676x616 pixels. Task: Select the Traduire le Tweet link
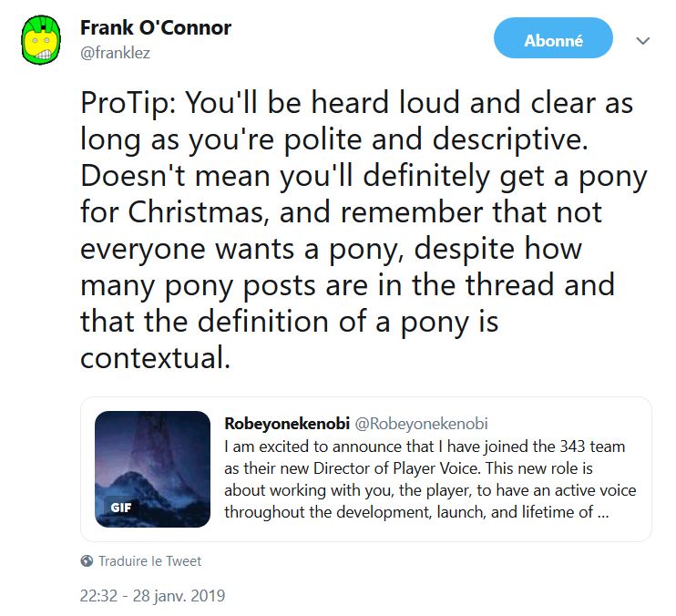tap(150, 561)
